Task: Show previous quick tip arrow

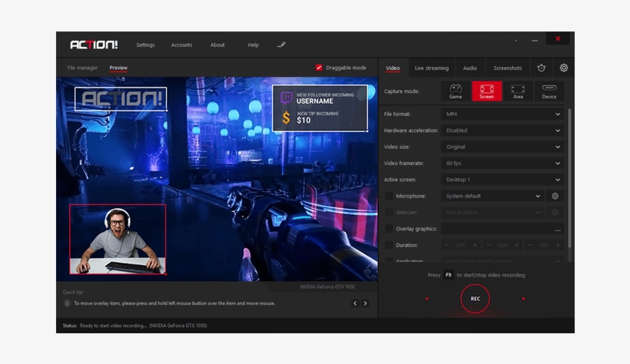Action: tap(355, 303)
